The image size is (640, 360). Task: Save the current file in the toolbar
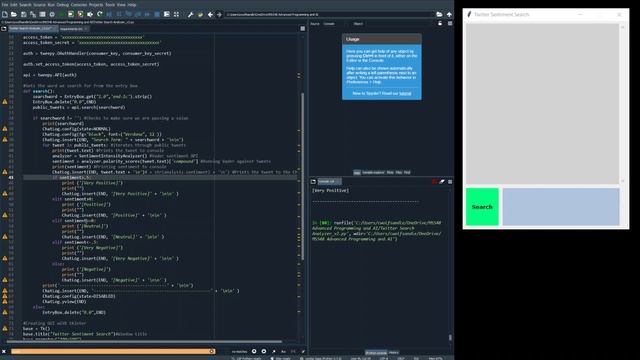tap(23, 14)
